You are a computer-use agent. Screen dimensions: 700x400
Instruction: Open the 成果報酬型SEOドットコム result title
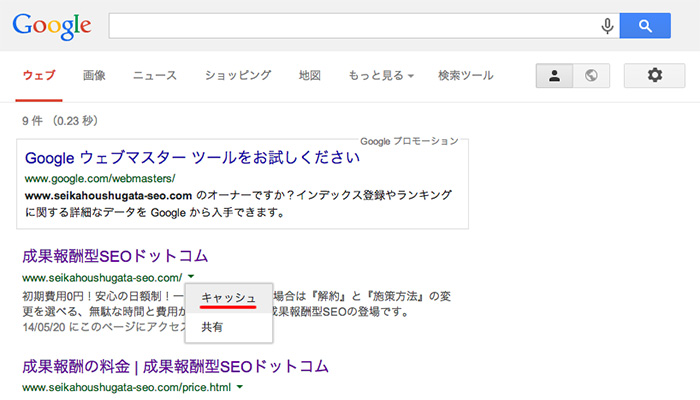click(x=115, y=256)
